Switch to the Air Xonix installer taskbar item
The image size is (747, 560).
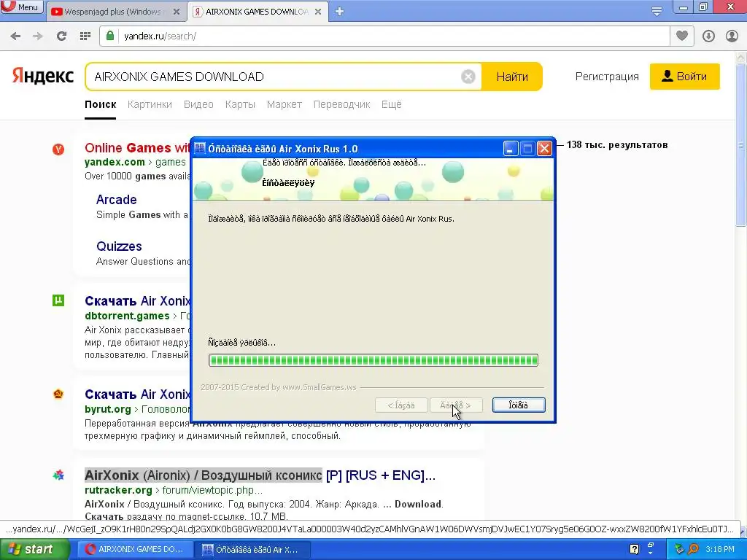click(x=253, y=550)
